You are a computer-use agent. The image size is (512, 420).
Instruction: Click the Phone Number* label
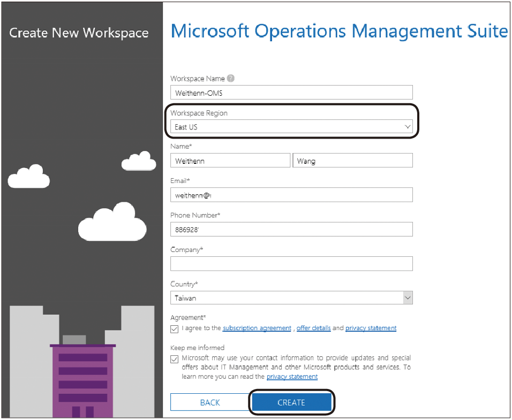coord(195,215)
